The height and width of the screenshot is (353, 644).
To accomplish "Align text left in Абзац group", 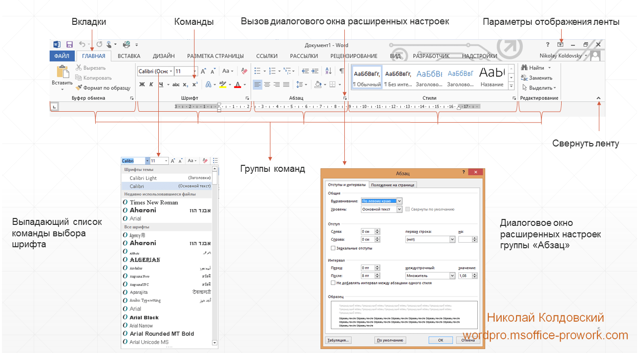I will click(x=258, y=84).
